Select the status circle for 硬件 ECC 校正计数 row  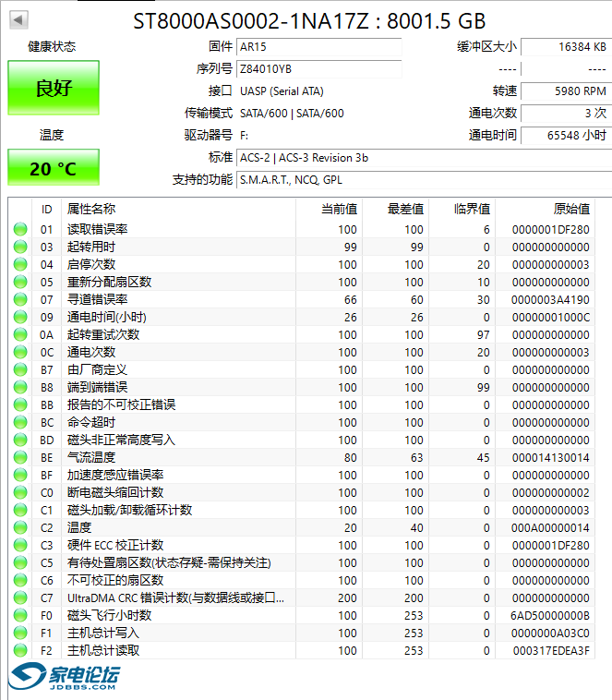point(20,545)
